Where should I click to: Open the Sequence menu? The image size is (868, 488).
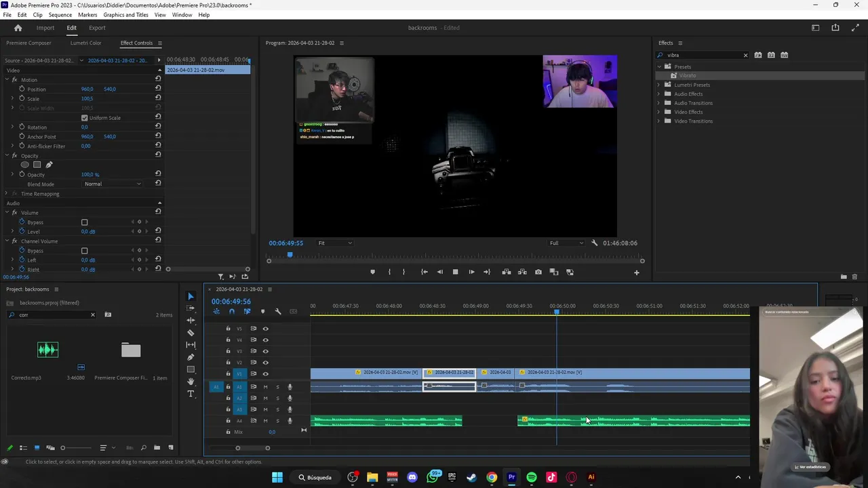(60, 15)
